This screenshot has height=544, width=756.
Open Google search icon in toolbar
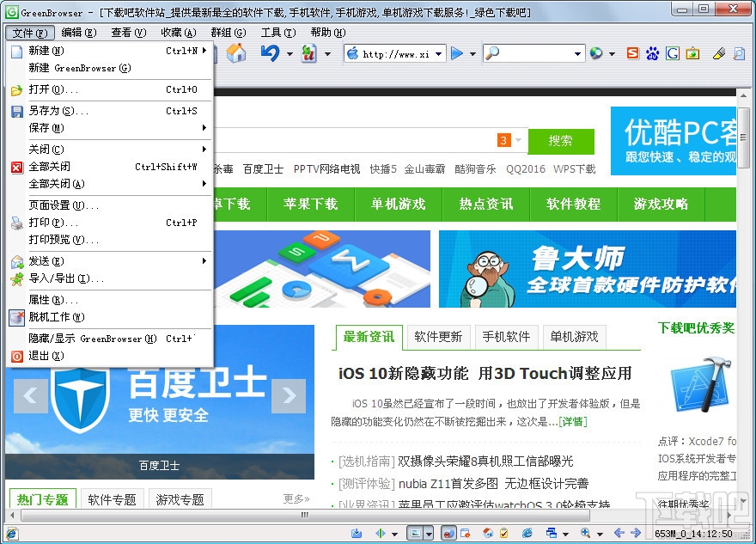[x=674, y=53]
